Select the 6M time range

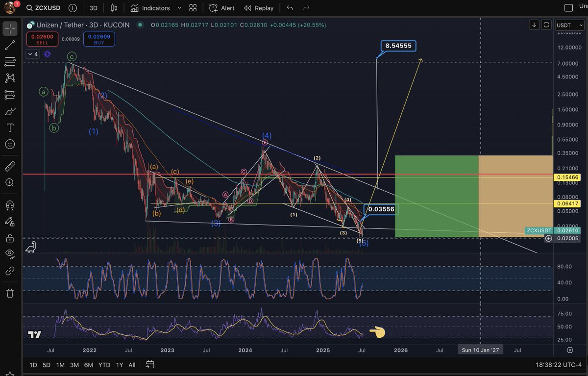pyautogui.click(x=89, y=365)
